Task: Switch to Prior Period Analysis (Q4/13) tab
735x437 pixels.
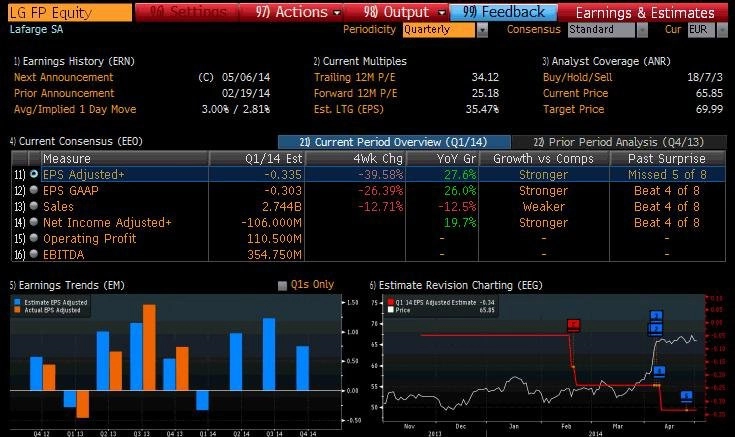Action: point(619,142)
